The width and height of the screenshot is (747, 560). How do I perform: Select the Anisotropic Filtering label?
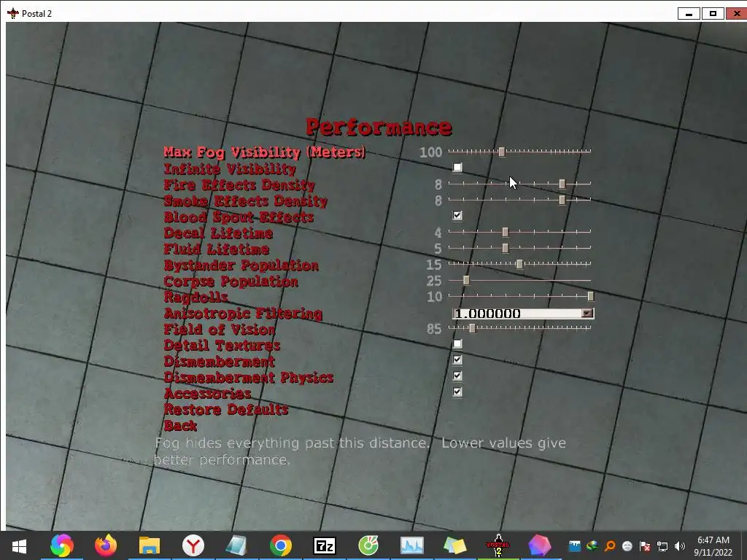(244, 314)
